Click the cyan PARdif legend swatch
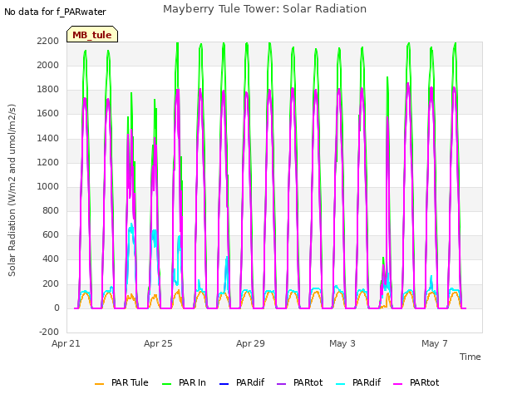The height and width of the screenshot is (399, 532). tap(340, 384)
